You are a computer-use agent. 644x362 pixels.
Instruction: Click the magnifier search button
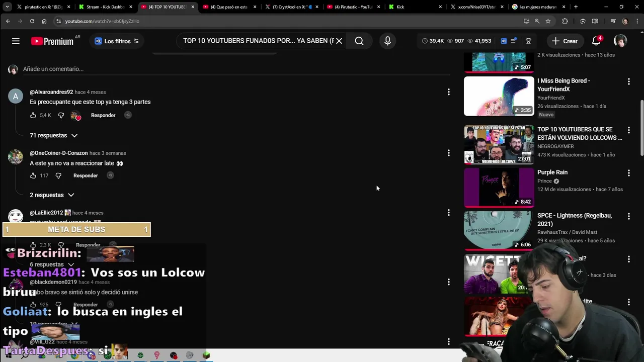point(359,41)
